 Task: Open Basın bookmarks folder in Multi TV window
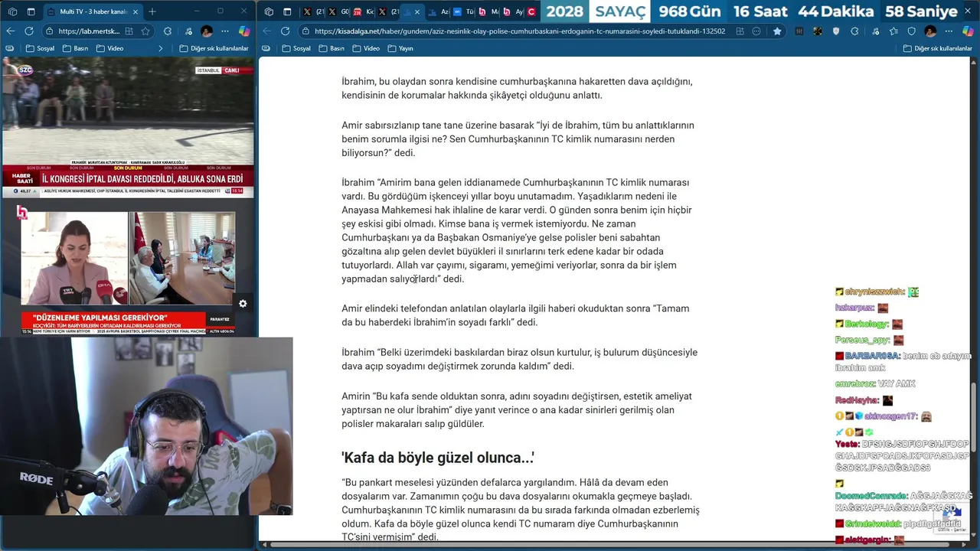[x=75, y=48]
